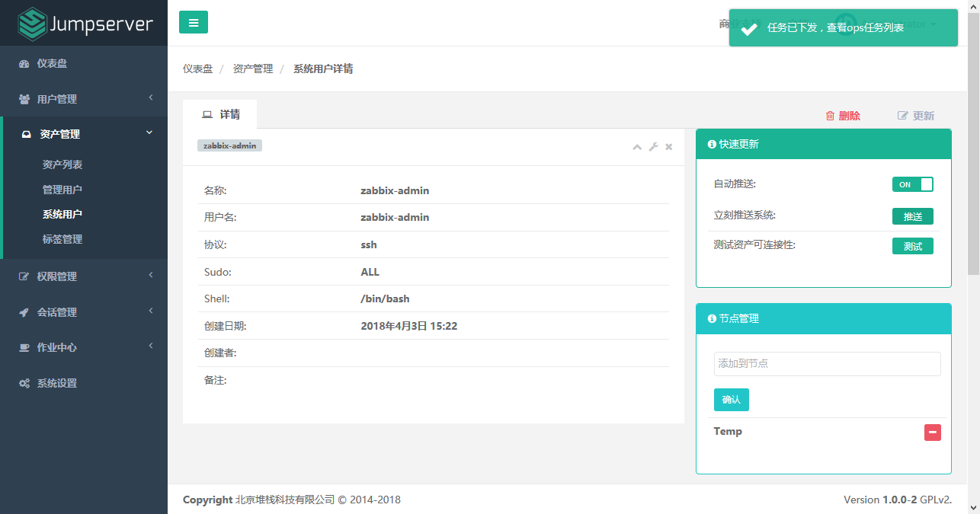Image resolution: width=980 pixels, height=514 pixels.
Task: Toggle the hamburger sidebar menu button
Action: tap(194, 22)
